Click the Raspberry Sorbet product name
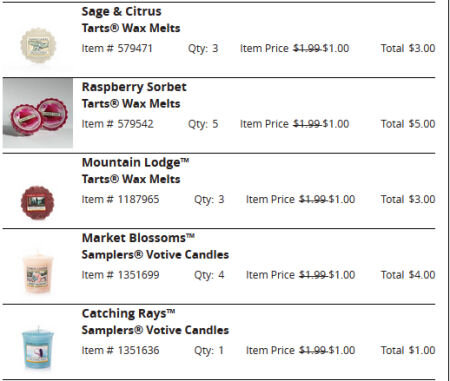 (x=134, y=87)
